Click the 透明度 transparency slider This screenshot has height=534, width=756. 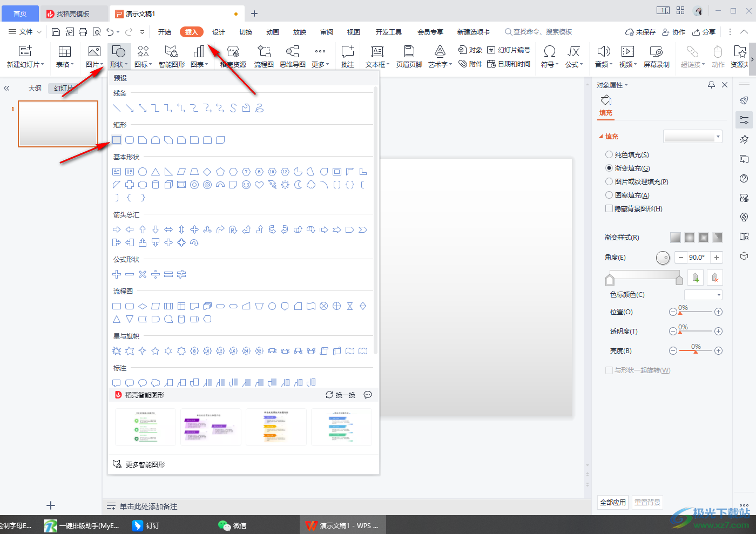coord(696,332)
